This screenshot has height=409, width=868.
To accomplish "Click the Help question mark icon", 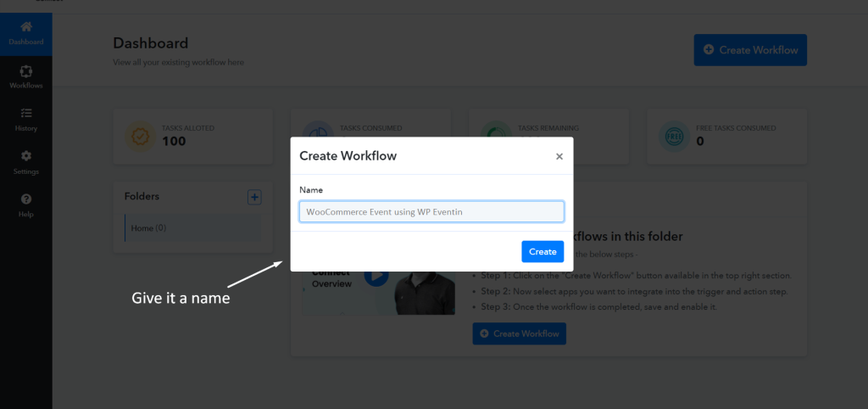I will click(26, 199).
